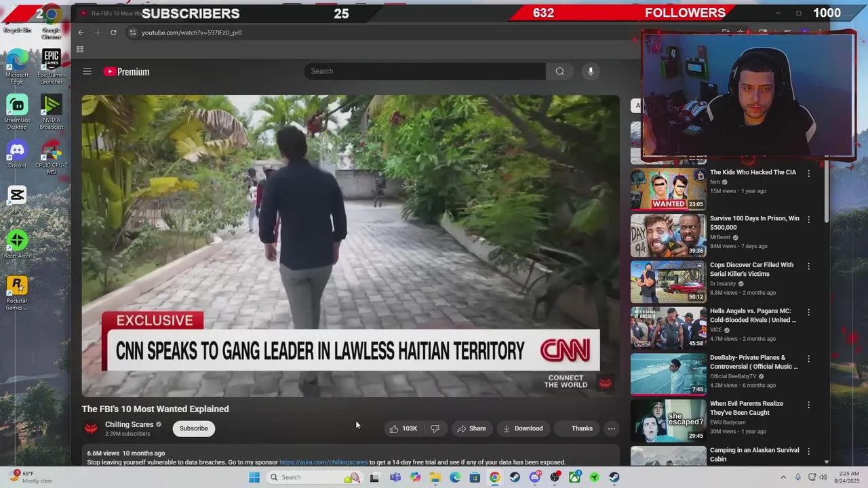Open options for DeeBaby Private Planes video
This screenshot has width=868, height=488.
808,359
